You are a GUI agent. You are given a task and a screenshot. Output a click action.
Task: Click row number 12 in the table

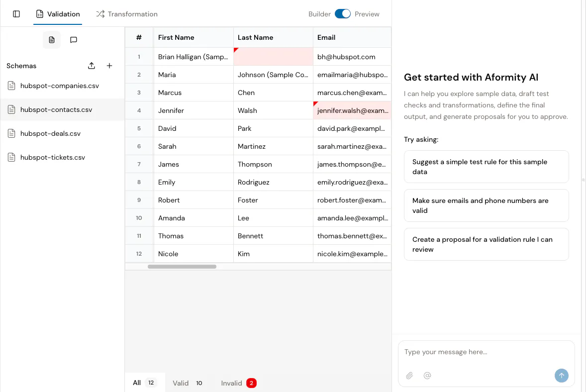(139, 254)
